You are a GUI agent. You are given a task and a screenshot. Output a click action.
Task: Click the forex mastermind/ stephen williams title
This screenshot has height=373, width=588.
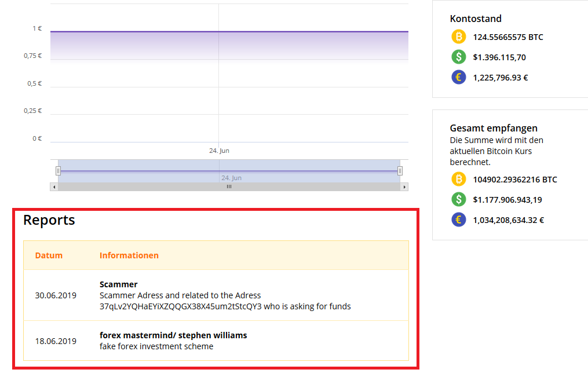pyautogui.click(x=173, y=335)
